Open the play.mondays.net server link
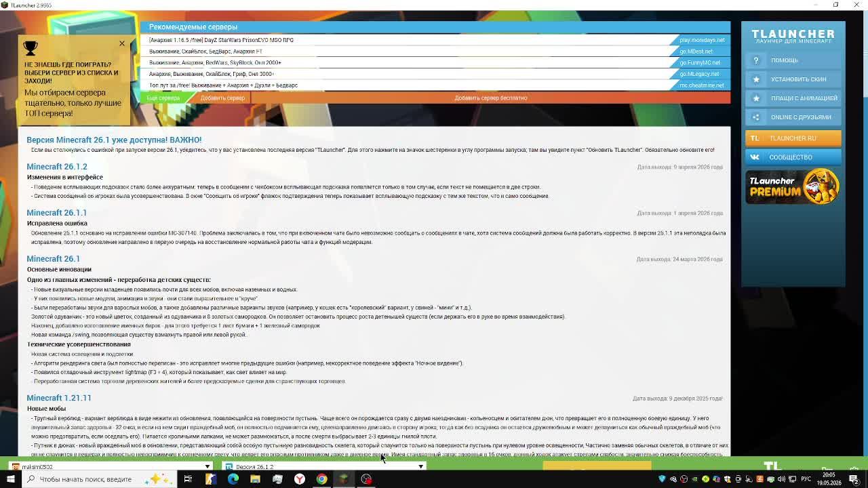The image size is (868, 488). [x=702, y=40]
